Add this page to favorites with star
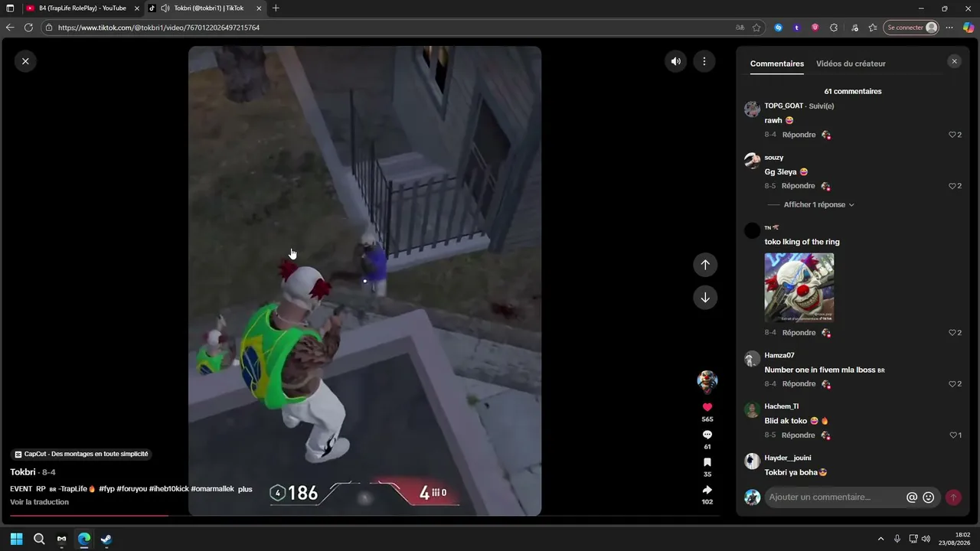 [x=756, y=28]
